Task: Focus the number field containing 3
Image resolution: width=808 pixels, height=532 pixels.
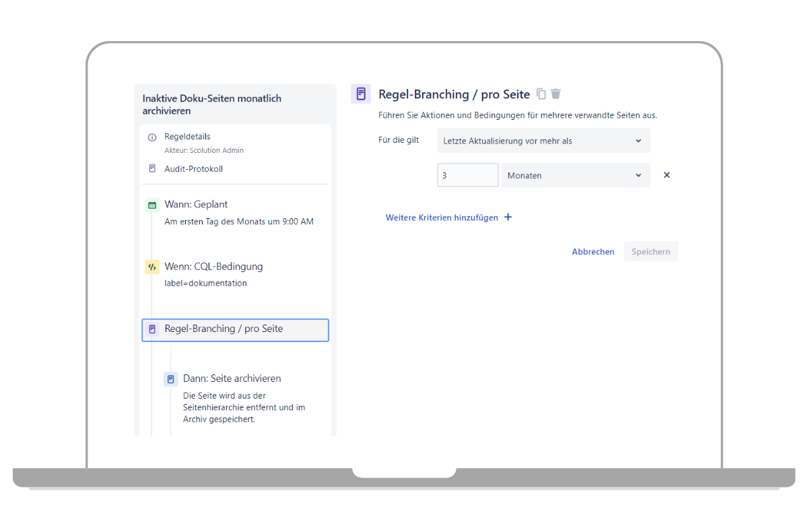Action: (467, 175)
